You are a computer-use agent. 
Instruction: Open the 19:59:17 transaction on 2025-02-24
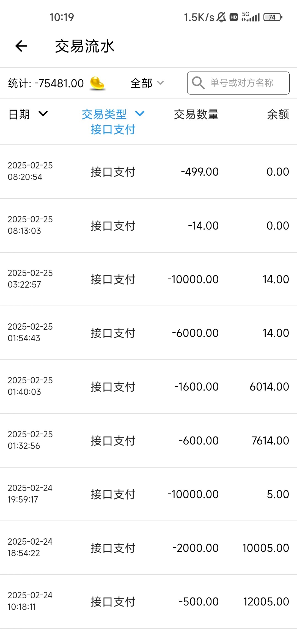click(x=148, y=494)
